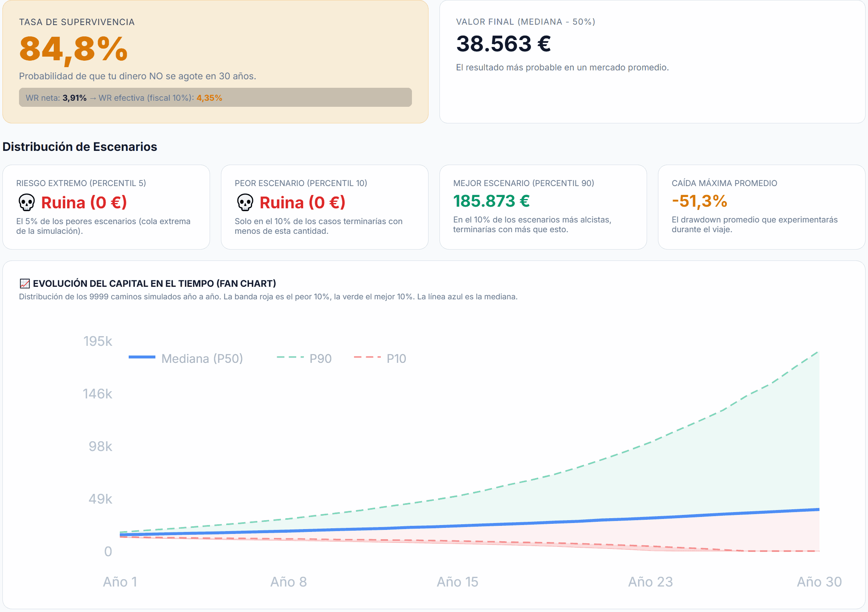Click the 'resultado más probable' description text
This screenshot has height=612, width=868.
562,68
